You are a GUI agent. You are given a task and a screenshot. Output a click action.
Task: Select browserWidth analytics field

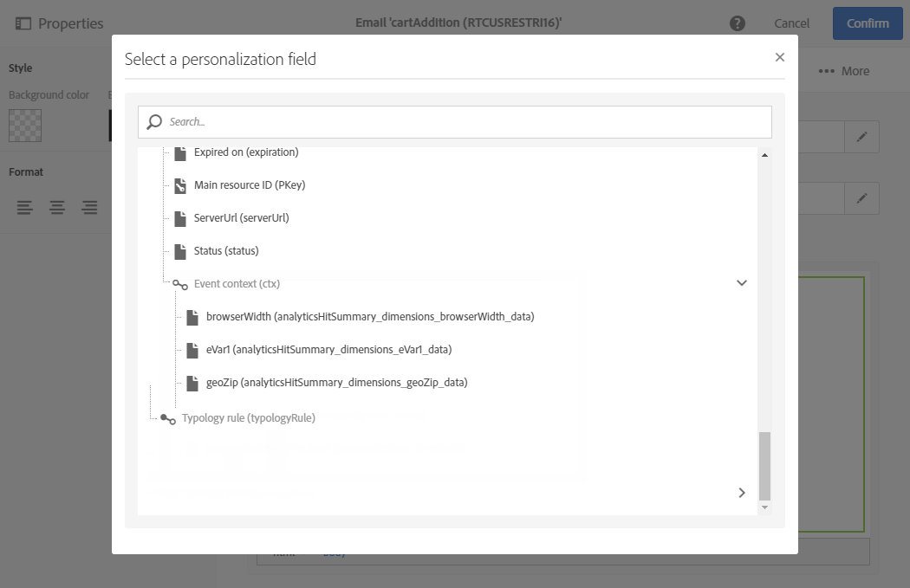pyautogui.click(x=370, y=317)
